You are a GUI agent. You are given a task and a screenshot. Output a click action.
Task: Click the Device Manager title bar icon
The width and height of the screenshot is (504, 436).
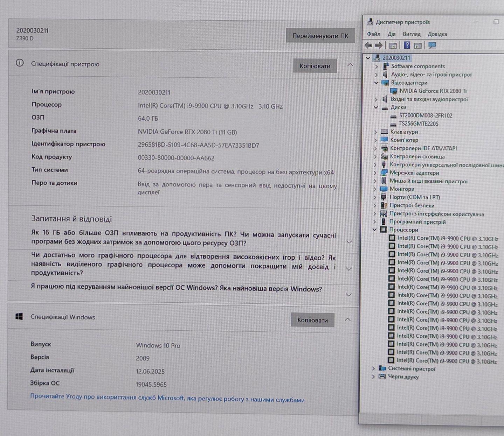tap(370, 22)
